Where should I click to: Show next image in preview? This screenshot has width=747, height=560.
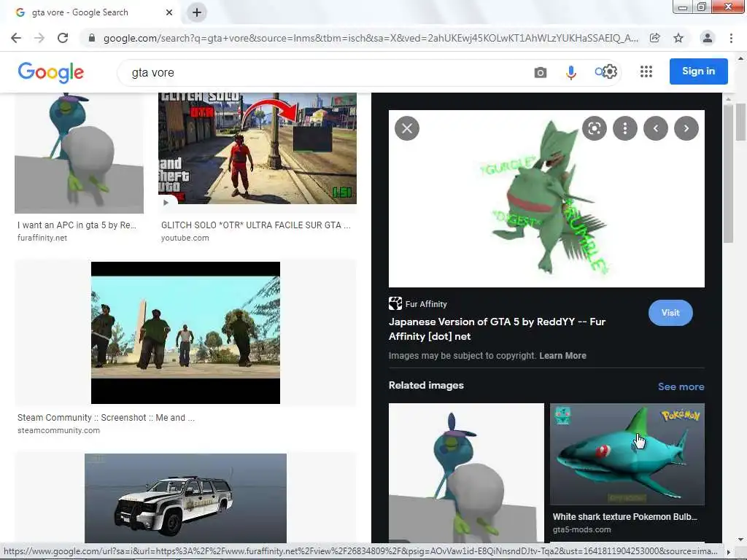click(686, 128)
